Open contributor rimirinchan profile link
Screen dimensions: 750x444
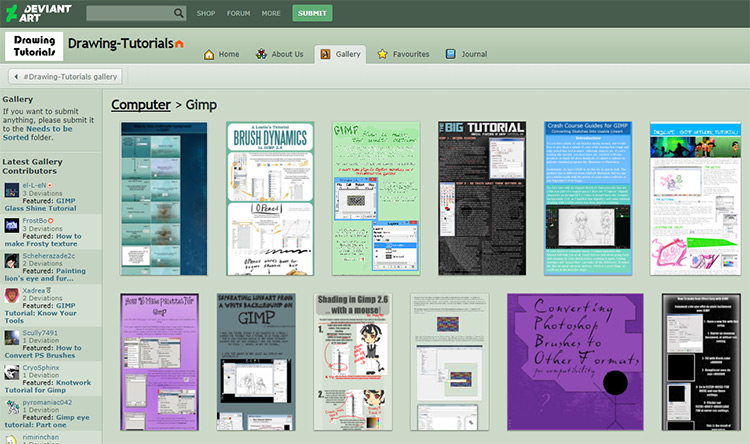pos(41,437)
